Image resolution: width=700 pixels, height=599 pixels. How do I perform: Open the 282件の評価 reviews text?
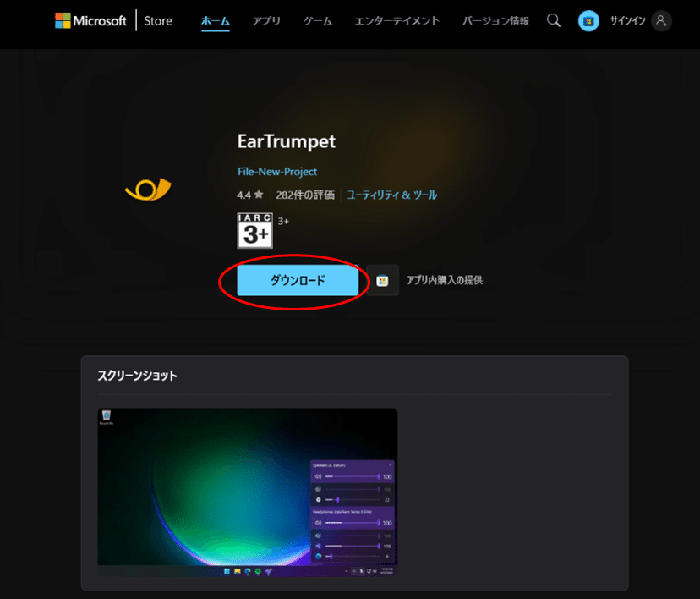point(305,195)
